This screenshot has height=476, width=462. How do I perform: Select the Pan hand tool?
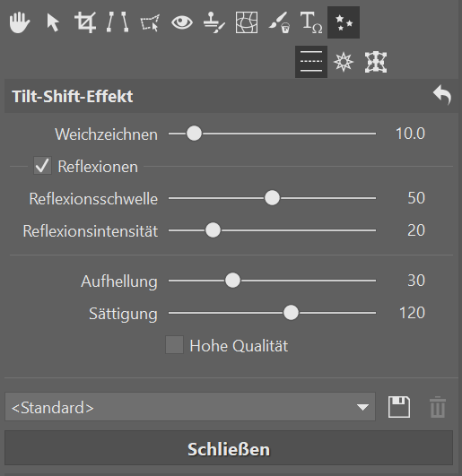coord(20,22)
